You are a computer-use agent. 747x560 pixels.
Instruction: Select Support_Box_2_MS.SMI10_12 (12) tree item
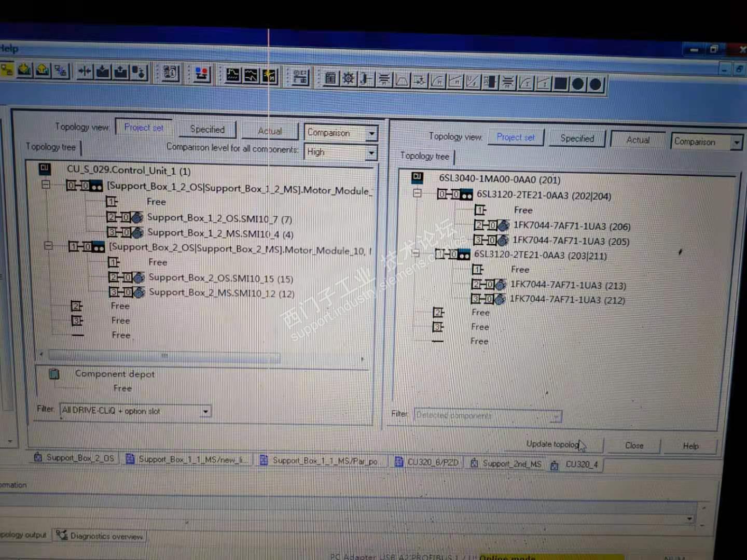pyautogui.click(x=222, y=293)
